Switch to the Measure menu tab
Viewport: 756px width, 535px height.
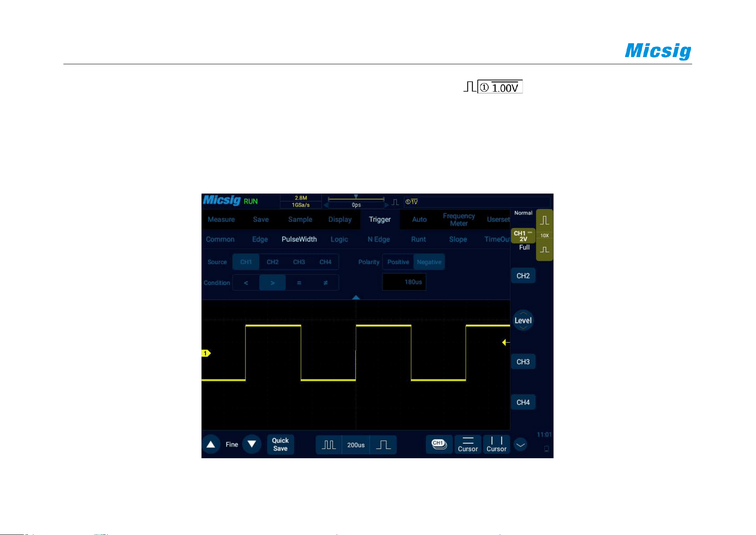pos(221,219)
